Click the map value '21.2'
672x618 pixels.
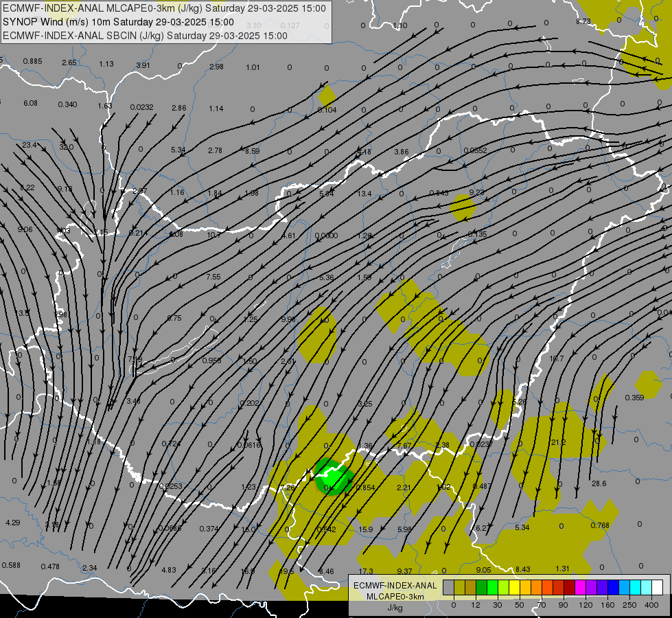tap(559, 442)
